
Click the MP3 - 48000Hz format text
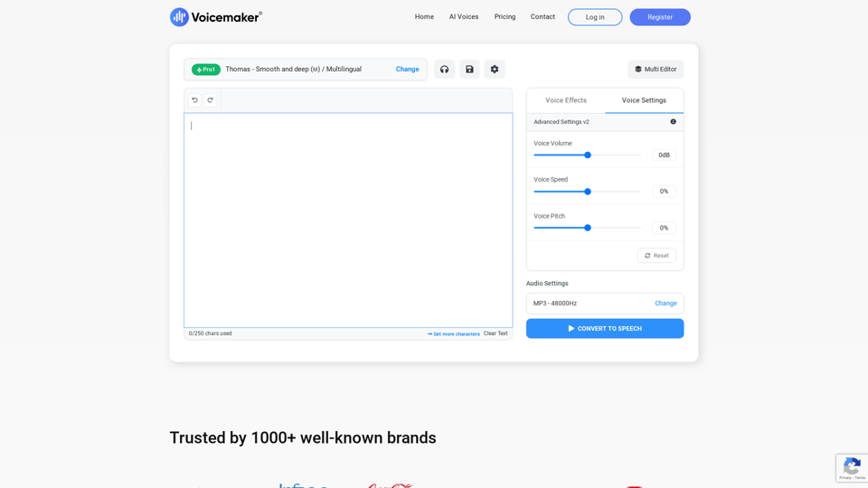[x=554, y=304]
